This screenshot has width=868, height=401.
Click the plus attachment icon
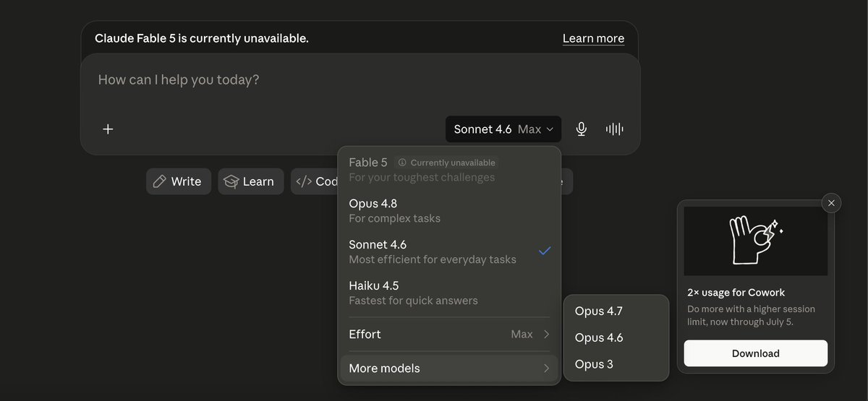pyautogui.click(x=108, y=129)
